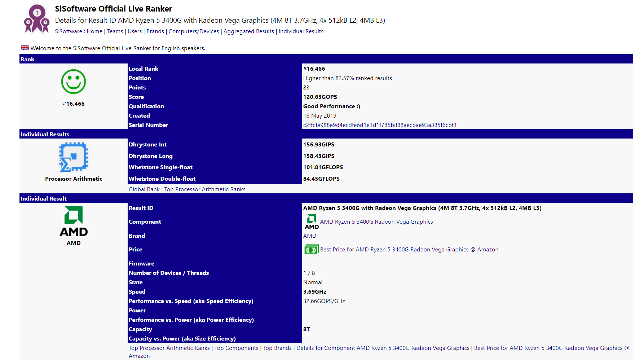Open AMD Ryzen 5 3400G component link
Image resolution: width=644 pixels, height=360 pixels.
tap(376, 222)
